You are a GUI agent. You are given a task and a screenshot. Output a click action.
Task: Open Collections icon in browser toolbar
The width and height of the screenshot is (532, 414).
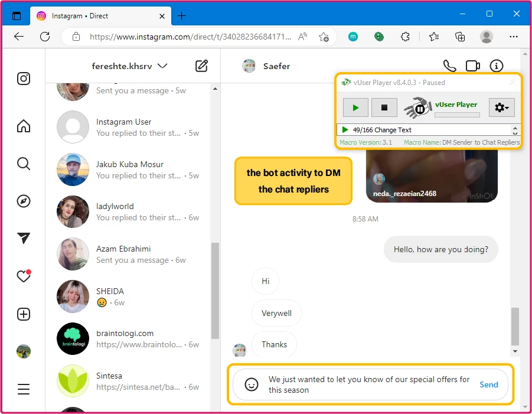click(x=460, y=36)
